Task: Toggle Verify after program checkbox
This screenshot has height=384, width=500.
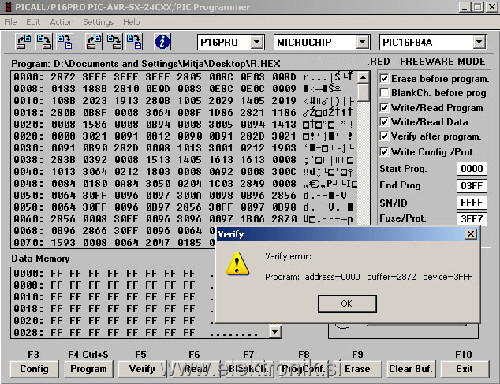Action: (x=384, y=136)
